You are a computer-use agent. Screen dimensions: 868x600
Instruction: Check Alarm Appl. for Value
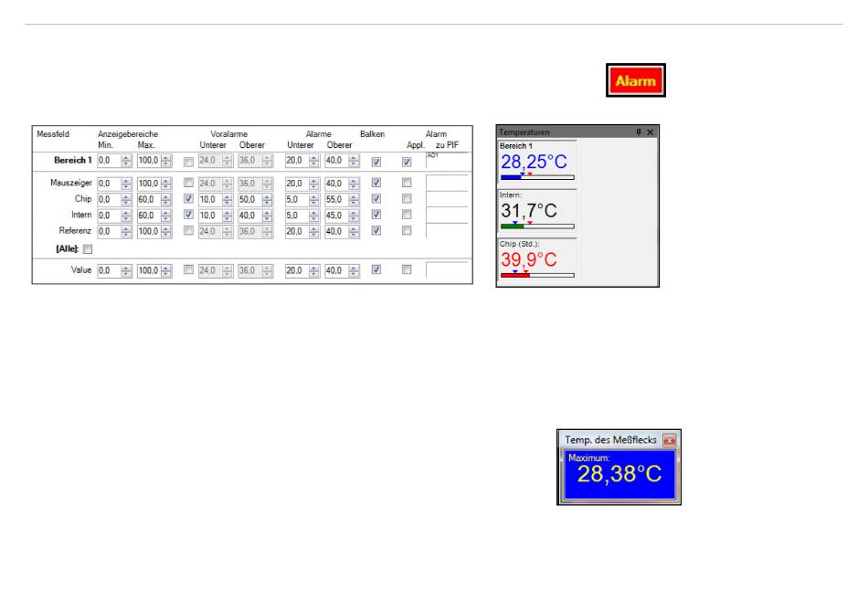(407, 269)
